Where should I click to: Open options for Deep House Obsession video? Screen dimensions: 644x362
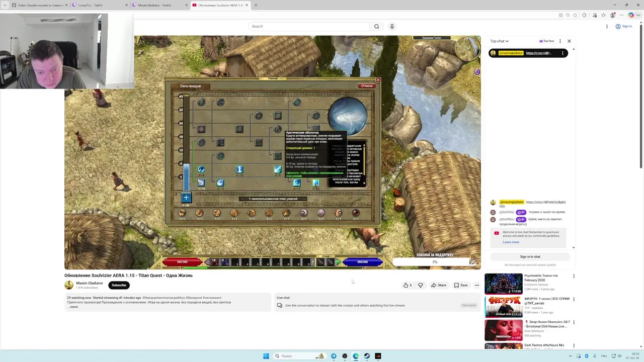tap(574, 322)
